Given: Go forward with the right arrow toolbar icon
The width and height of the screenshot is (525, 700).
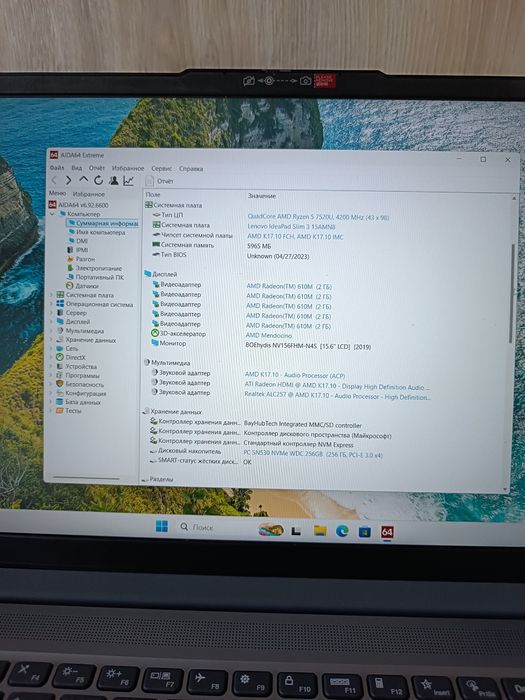Looking at the screenshot, I should (x=68, y=180).
